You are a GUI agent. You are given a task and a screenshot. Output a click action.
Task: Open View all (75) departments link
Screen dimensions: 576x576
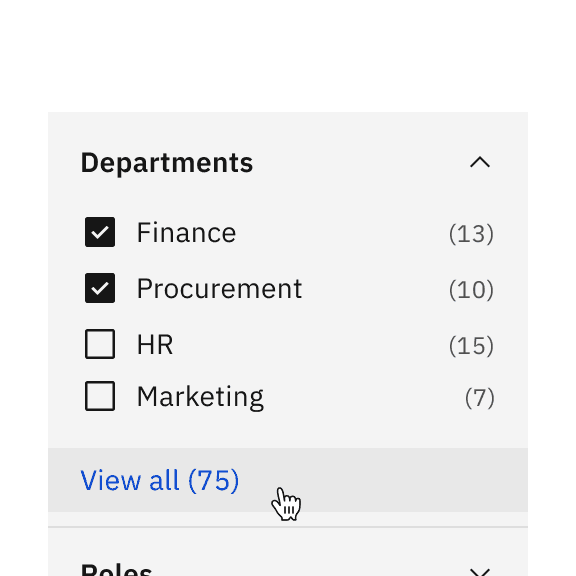[x=160, y=480]
